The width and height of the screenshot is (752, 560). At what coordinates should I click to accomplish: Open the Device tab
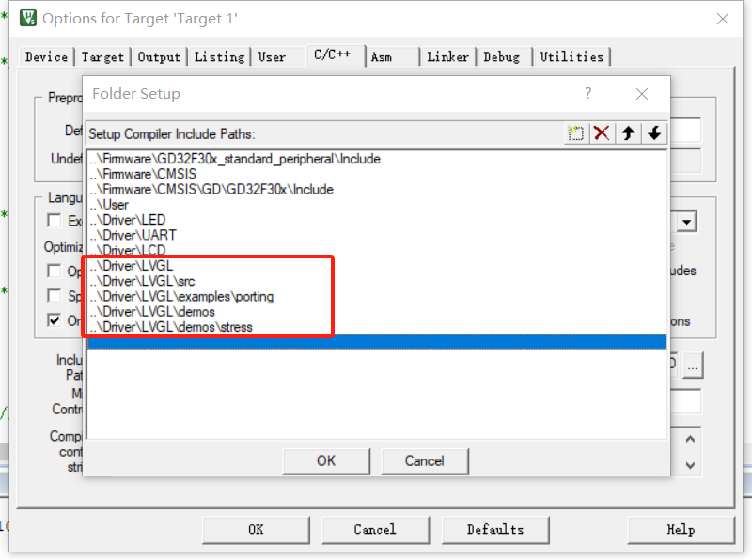pos(46,57)
